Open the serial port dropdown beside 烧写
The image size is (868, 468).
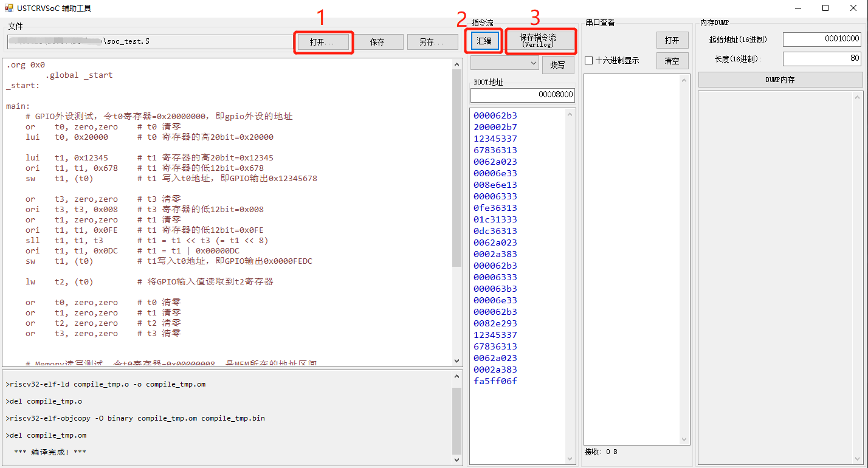coord(505,63)
